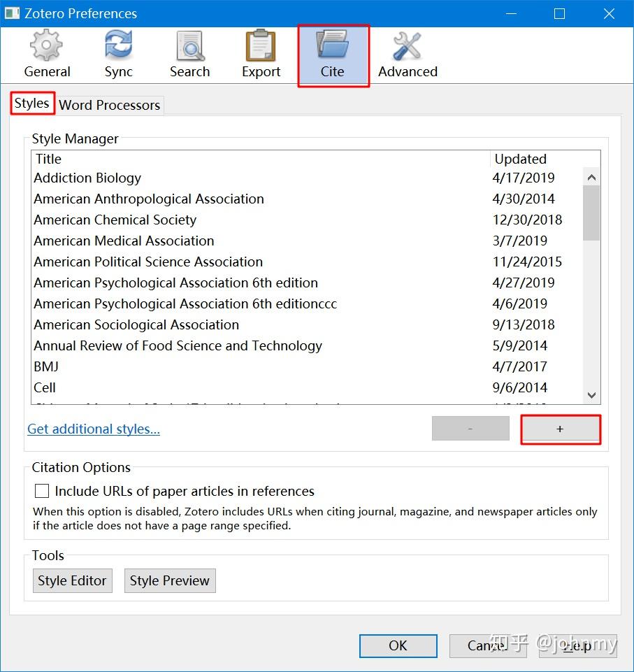The height and width of the screenshot is (672, 634).
Task: Select the Cite preferences icon
Action: (x=333, y=54)
